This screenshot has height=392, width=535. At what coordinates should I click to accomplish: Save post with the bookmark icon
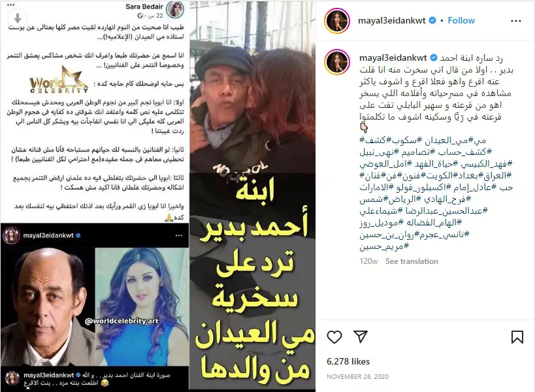coord(517,336)
